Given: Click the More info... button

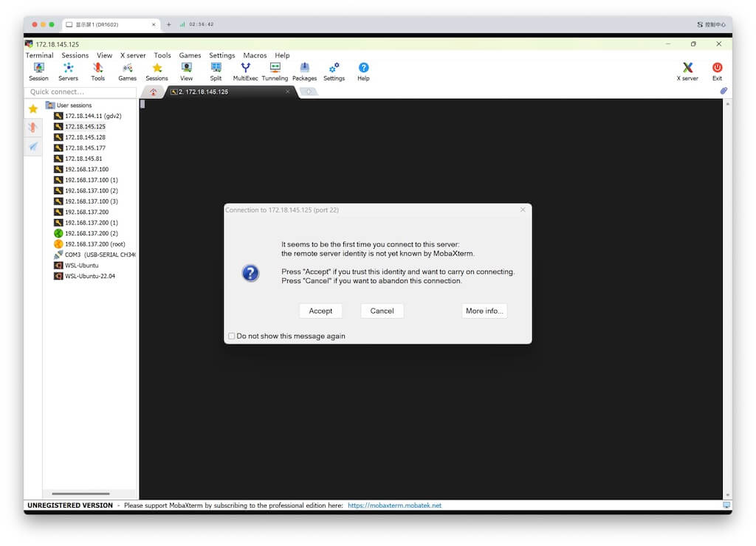Looking at the screenshot, I should [484, 311].
